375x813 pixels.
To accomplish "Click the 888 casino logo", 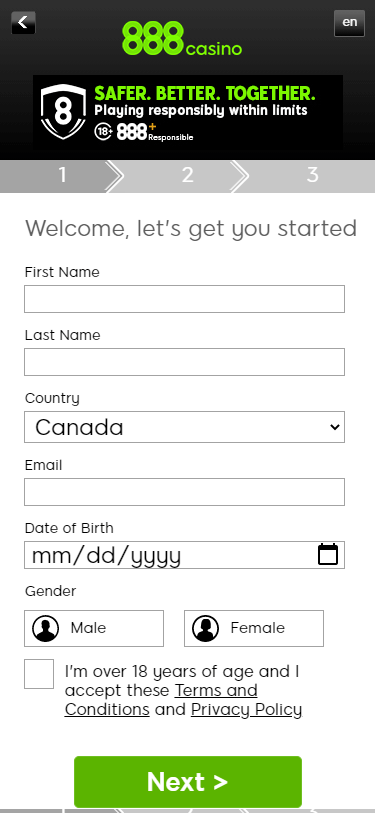I will [x=182, y=38].
